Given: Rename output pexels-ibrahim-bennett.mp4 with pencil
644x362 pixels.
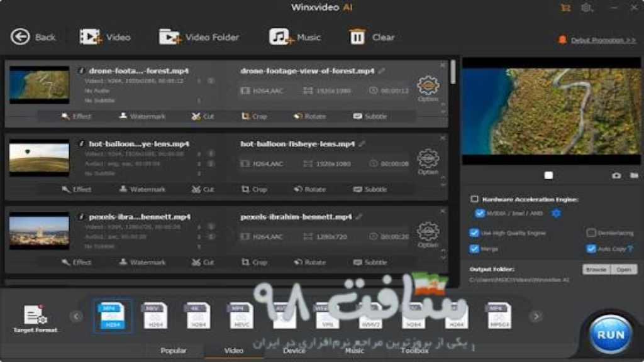Looking at the screenshot, I should tap(359, 217).
